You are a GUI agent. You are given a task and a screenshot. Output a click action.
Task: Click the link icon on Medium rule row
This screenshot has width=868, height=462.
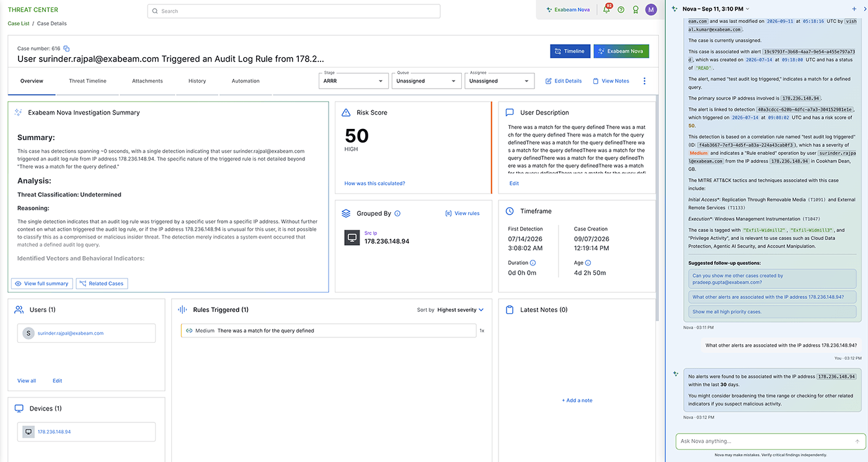coord(189,331)
